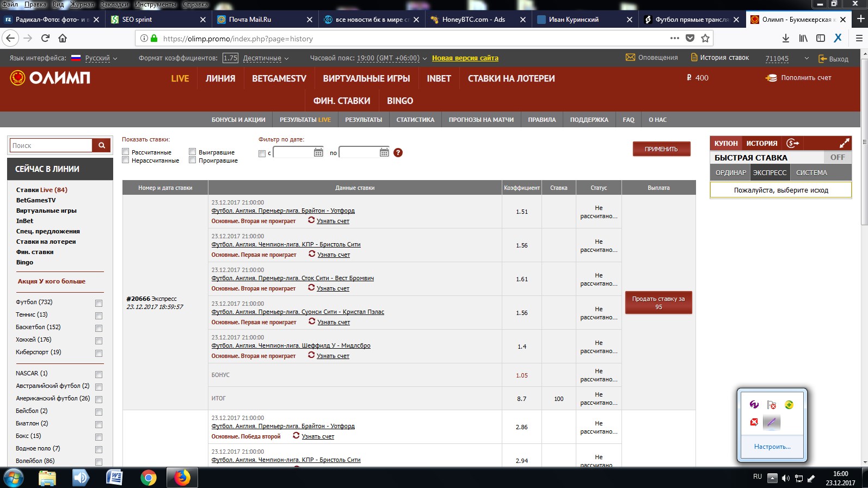868x488 pixels.
Task: Click Настроить in the tray popup
Action: (772, 447)
